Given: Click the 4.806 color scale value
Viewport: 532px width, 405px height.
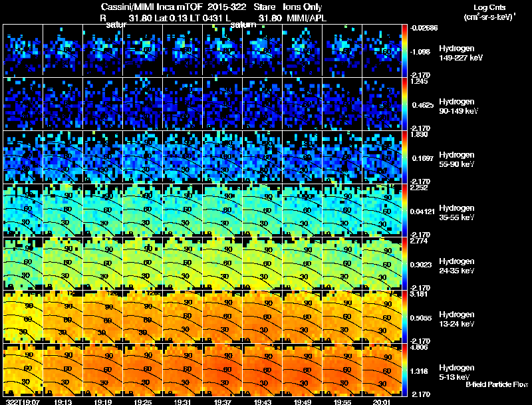Looking at the screenshot, I should click(419, 347).
